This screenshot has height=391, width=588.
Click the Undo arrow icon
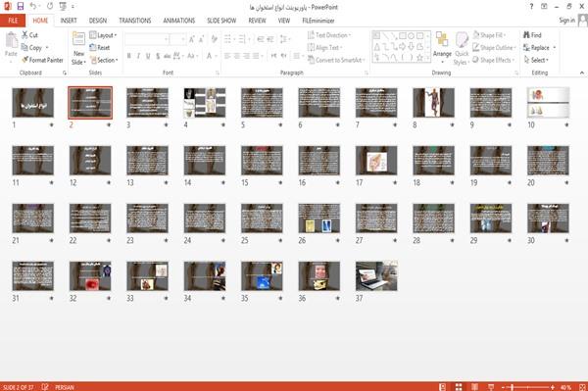point(33,7)
